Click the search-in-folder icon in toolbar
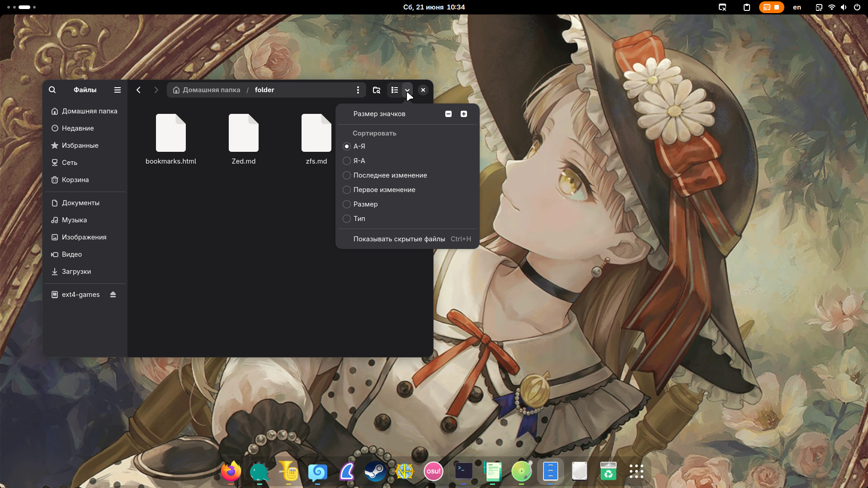 tap(376, 90)
